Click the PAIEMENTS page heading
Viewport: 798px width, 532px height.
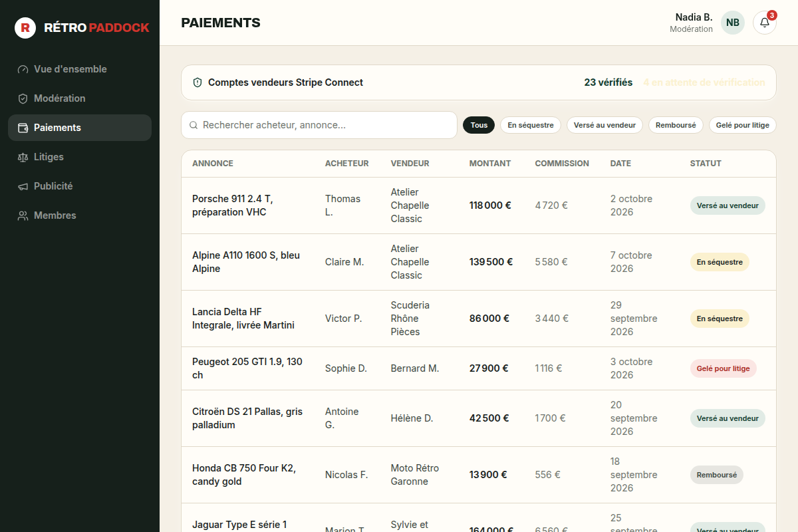[221, 23]
